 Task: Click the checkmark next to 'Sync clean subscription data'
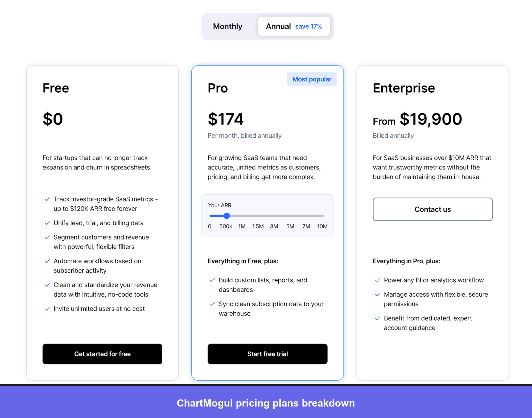coord(212,304)
